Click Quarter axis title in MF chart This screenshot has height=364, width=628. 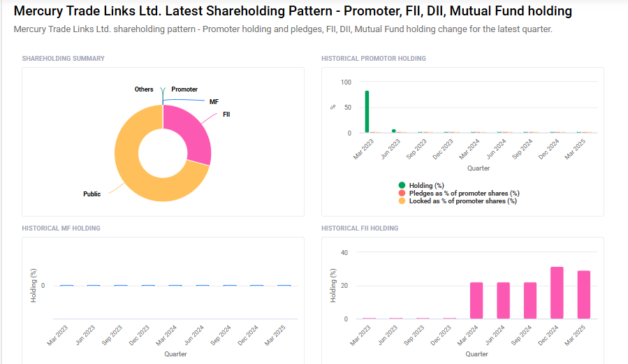(x=175, y=354)
